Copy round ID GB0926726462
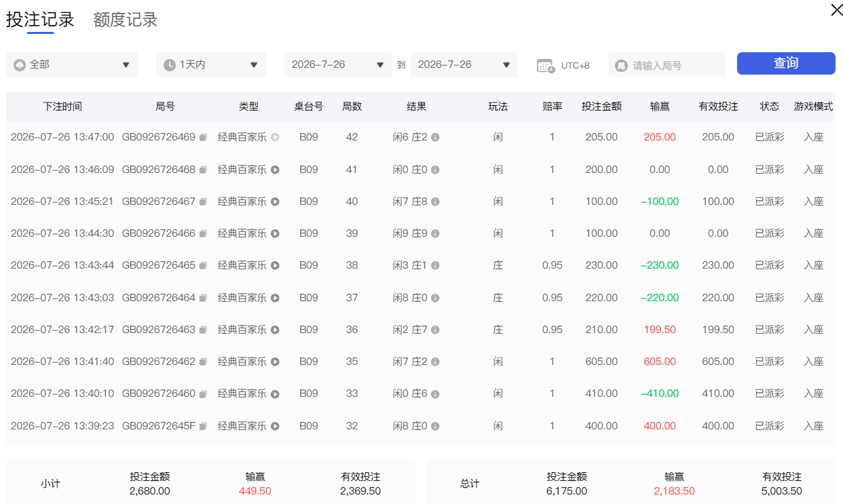The image size is (843, 504). coord(202,362)
